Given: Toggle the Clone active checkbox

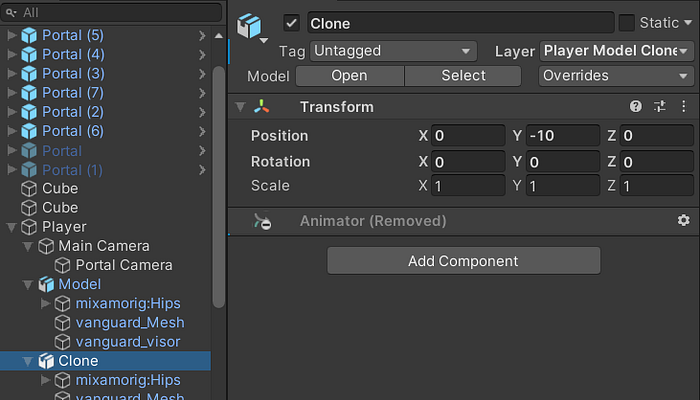Looking at the screenshot, I should click(x=292, y=23).
